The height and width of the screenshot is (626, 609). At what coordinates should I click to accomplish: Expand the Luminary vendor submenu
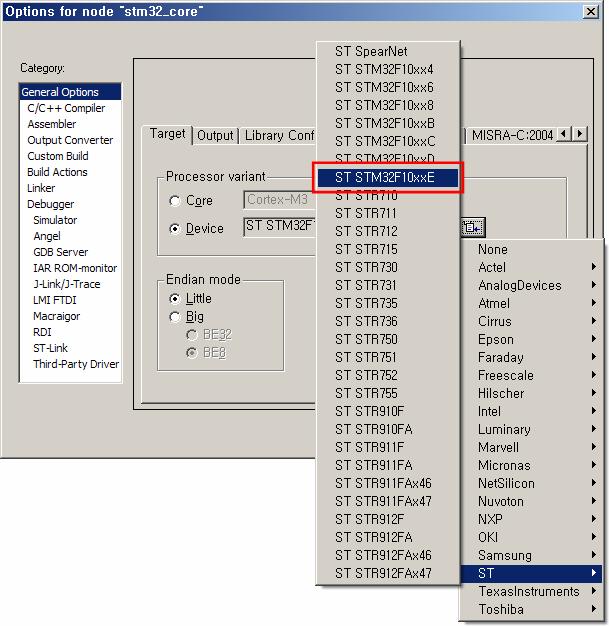[532, 429]
